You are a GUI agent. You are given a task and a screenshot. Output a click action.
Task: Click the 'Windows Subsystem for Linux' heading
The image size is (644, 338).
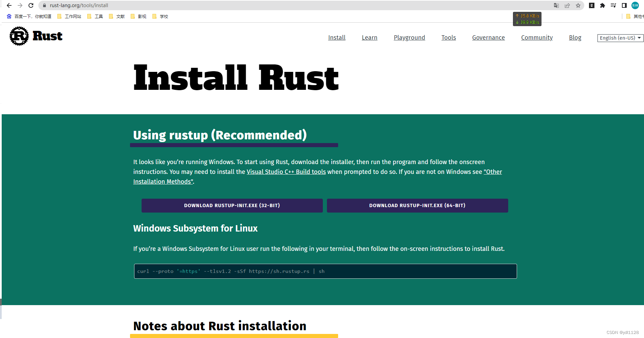point(195,228)
